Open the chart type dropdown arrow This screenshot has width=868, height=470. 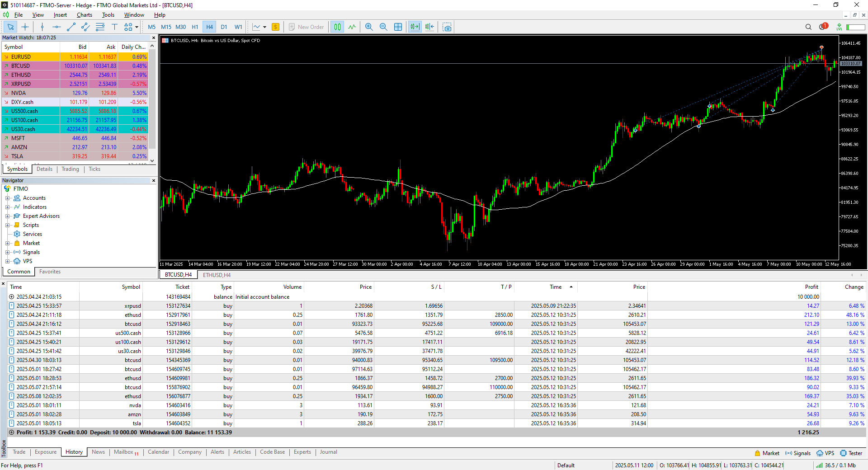tap(264, 27)
